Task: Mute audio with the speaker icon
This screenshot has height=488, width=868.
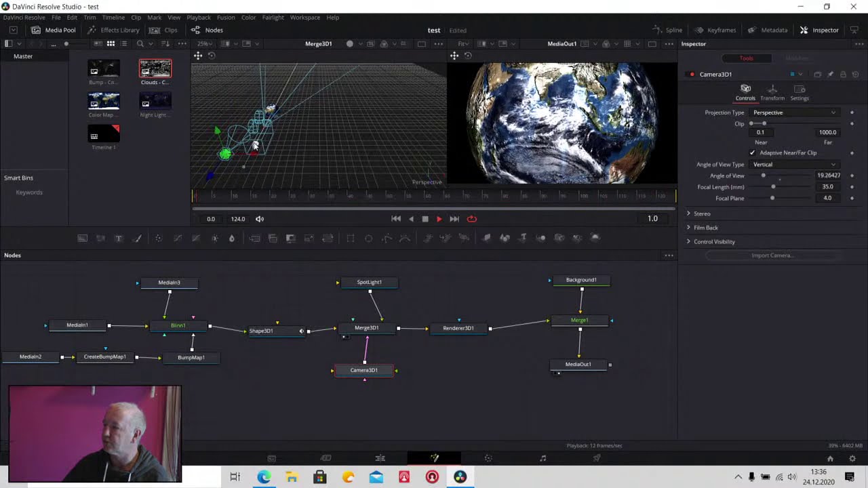Action: pos(260,219)
